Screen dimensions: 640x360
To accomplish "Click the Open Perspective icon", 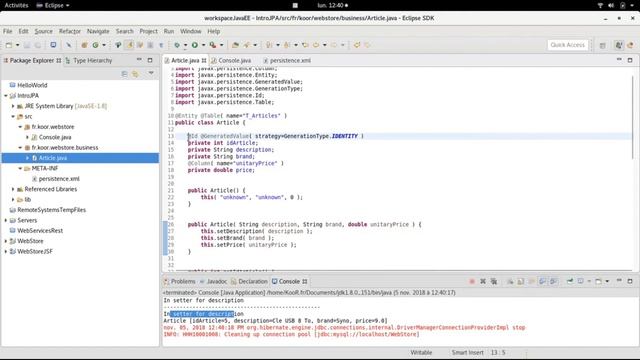I will click(602, 45).
